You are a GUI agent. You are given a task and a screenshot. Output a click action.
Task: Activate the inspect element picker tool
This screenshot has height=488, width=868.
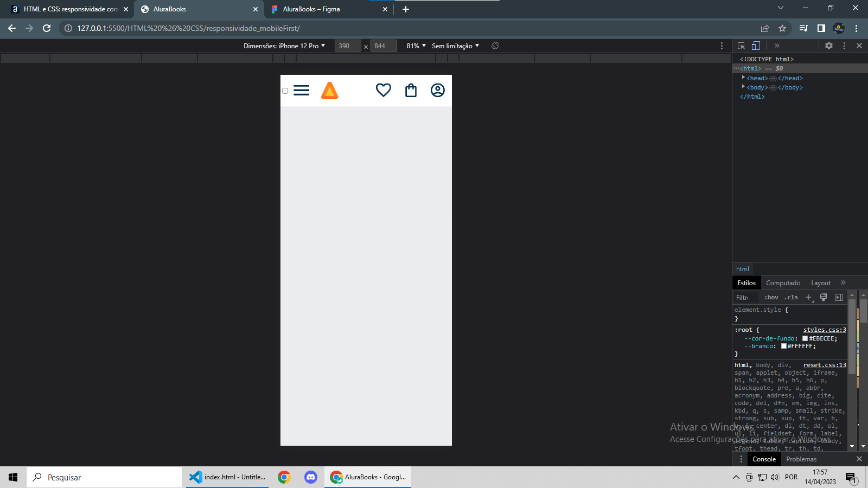click(742, 46)
